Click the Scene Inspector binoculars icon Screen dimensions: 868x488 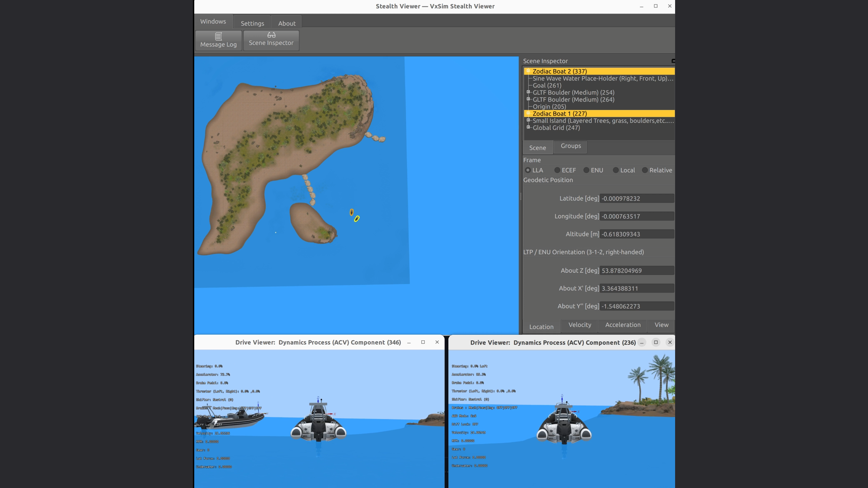click(271, 35)
